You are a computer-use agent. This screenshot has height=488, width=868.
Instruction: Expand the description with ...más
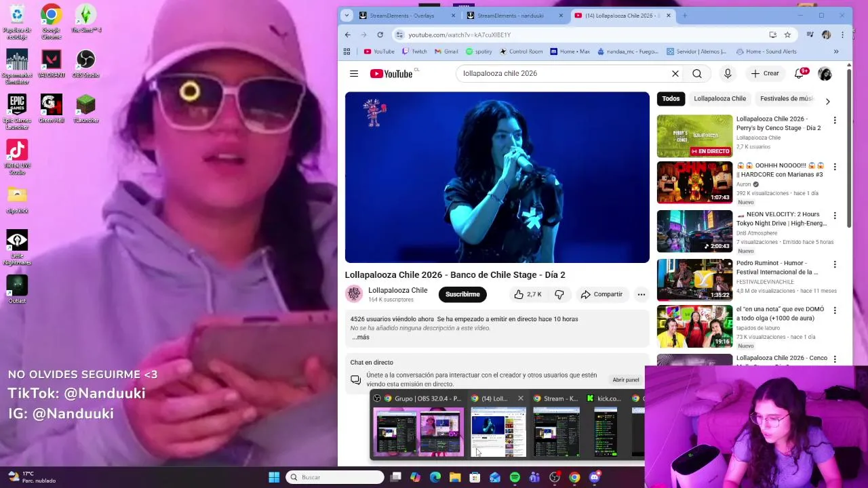tap(361, 337)
